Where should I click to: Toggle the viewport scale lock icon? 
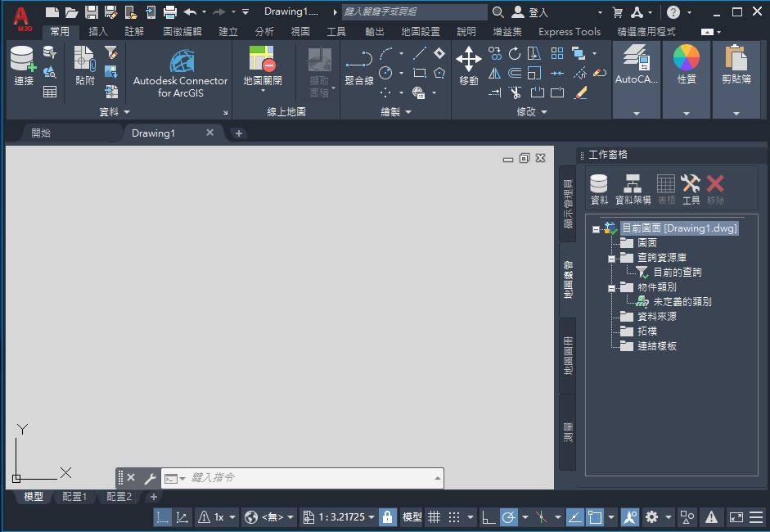point(388,517)
